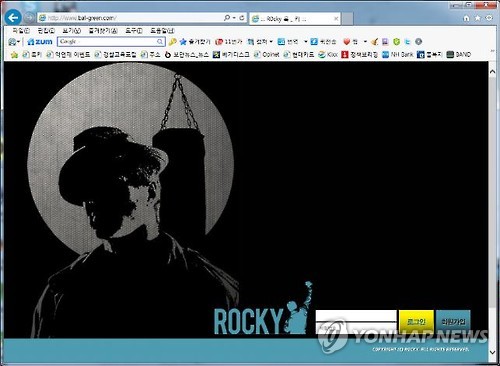Expand the dropdown next to heart icon
The width and height of the screenshot is (500, 366).
(365, 42)
